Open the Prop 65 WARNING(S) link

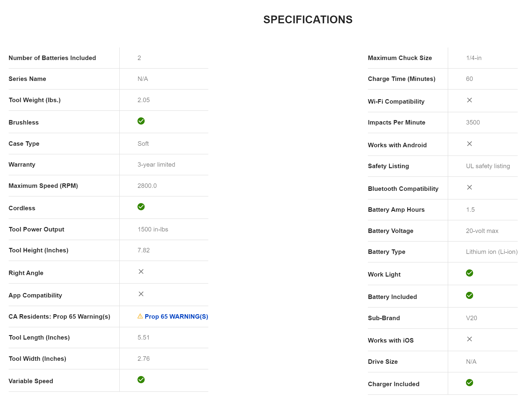[176, 317]
